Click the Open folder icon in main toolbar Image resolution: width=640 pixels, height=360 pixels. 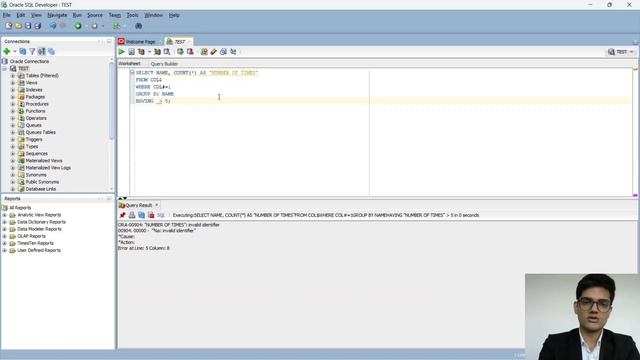[x=18, y=26]
